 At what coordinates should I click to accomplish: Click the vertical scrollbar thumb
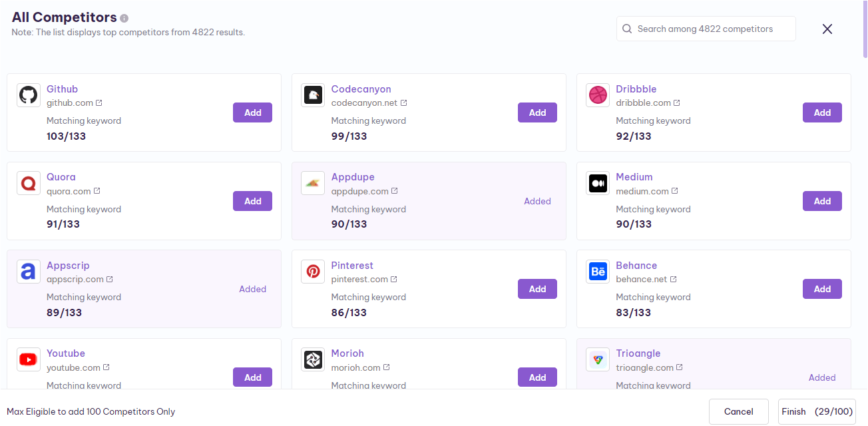pos(865,30)
